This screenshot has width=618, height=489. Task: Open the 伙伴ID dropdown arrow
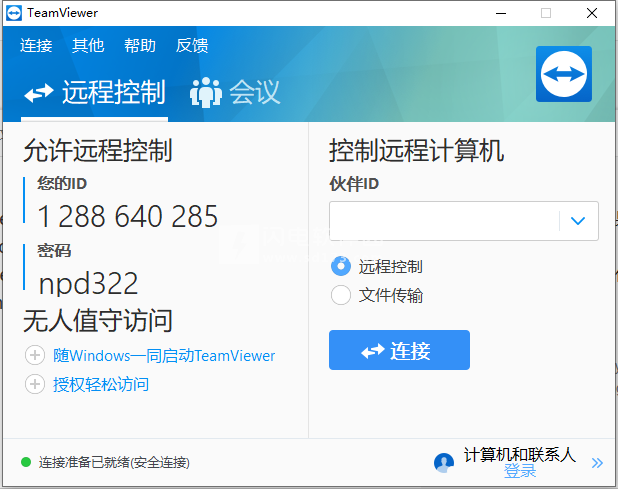(578, 221)
